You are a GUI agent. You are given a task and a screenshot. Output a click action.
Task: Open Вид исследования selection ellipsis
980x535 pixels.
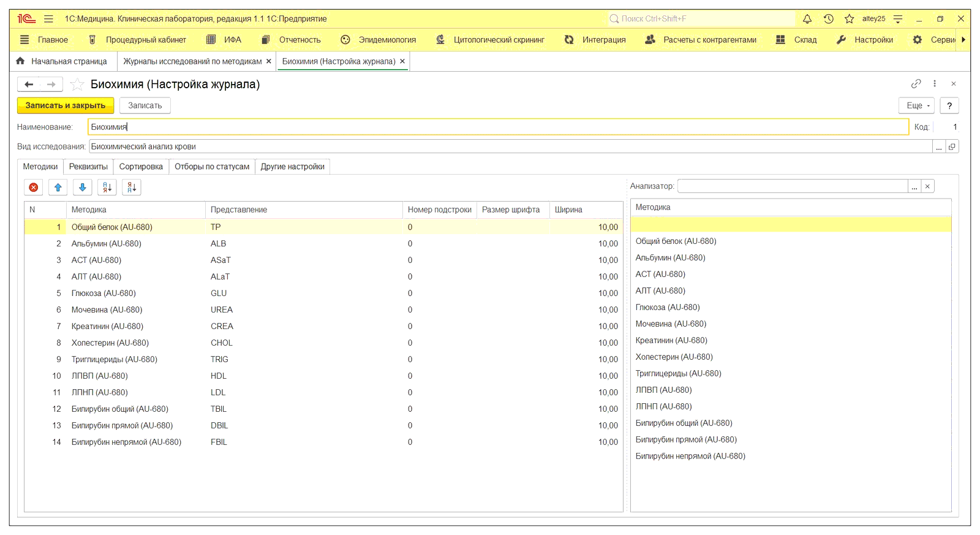point(938,147)
